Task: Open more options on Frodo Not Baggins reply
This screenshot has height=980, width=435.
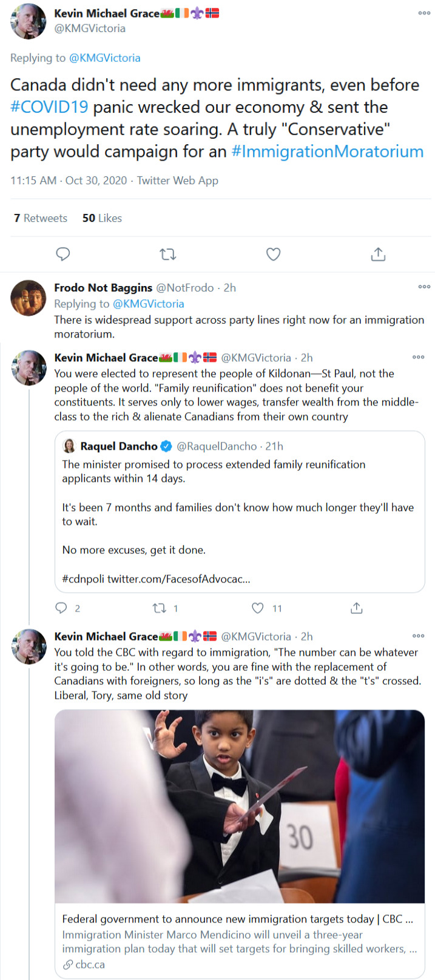Action: (x=424, y=287)
